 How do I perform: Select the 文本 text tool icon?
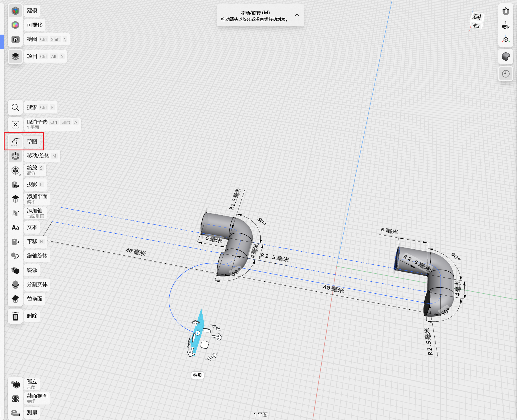click(15, 228)
